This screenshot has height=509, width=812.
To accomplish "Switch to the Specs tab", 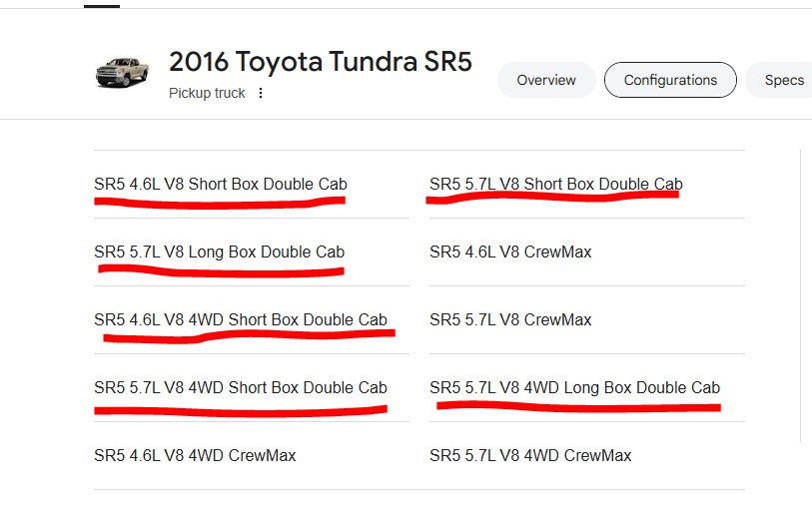I will tap(782, 80).
